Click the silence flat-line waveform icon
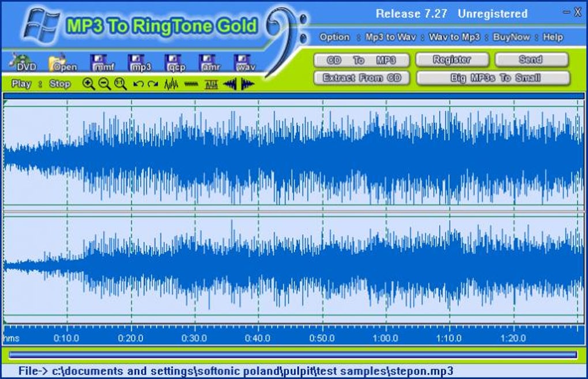The height and width of the screenshot is (379, 588). [x=191, y=84]
